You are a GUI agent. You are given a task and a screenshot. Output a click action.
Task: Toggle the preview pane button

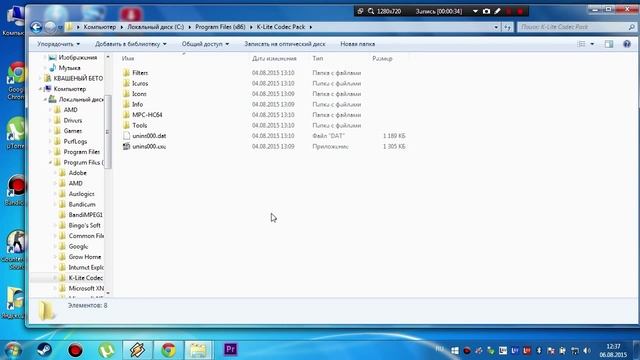click(x=609, y=44)
